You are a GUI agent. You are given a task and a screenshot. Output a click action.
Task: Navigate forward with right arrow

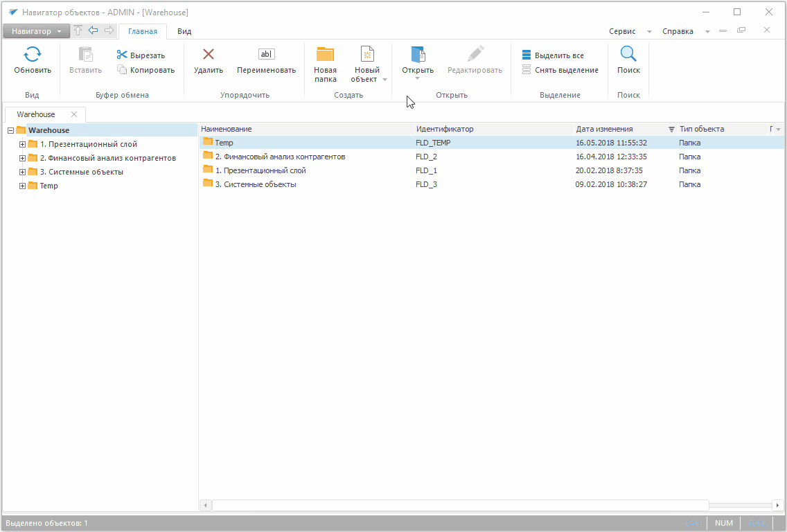(x=109, y=30)
